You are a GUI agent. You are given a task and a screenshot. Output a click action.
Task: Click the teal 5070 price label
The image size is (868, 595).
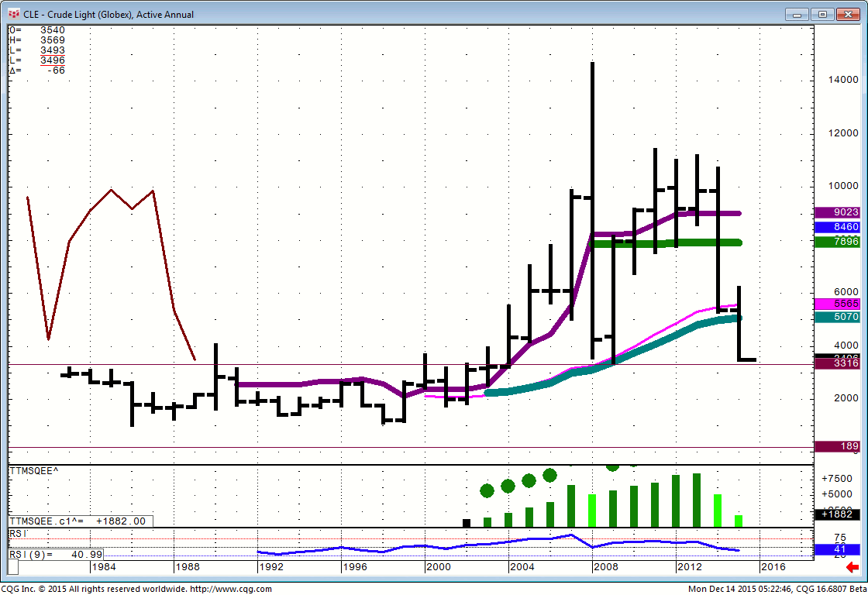(837, 317)
